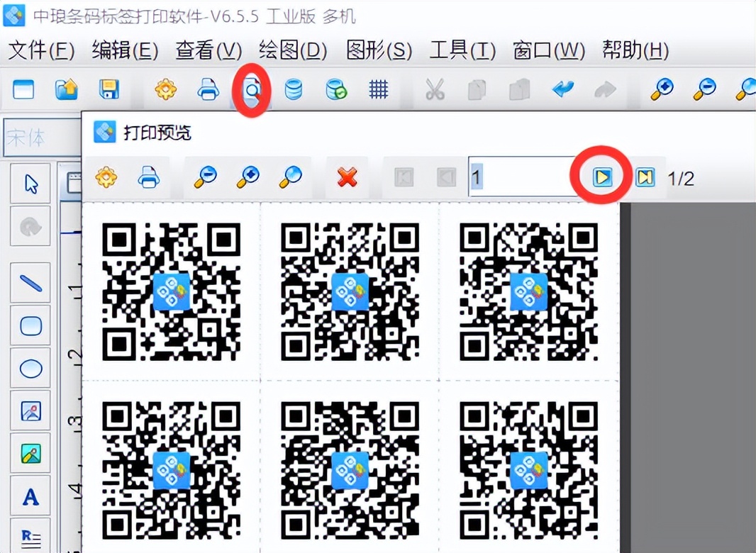This screenshot has width=756, height=553.
Task: Click top-left QR code label
Action: coord(172,291)
